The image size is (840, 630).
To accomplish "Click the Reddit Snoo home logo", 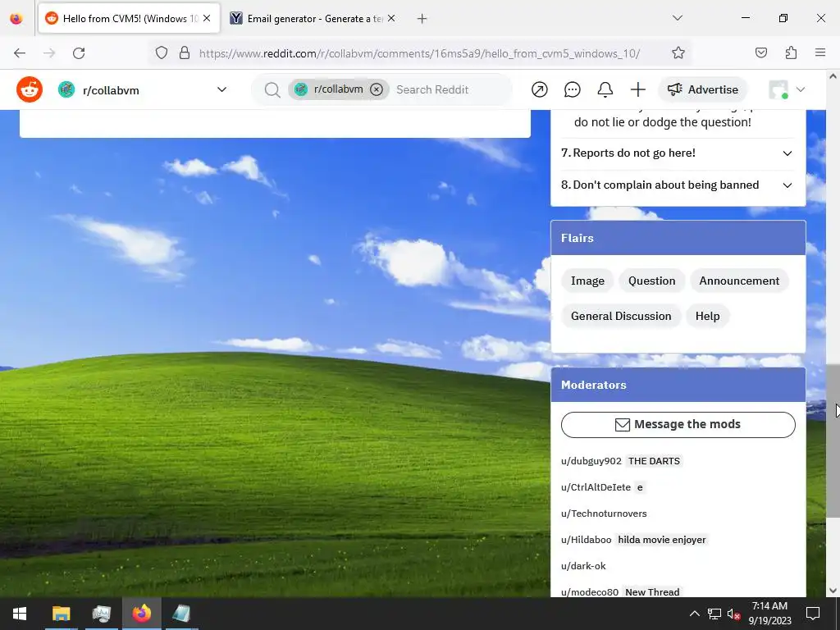I will [30, 89].
